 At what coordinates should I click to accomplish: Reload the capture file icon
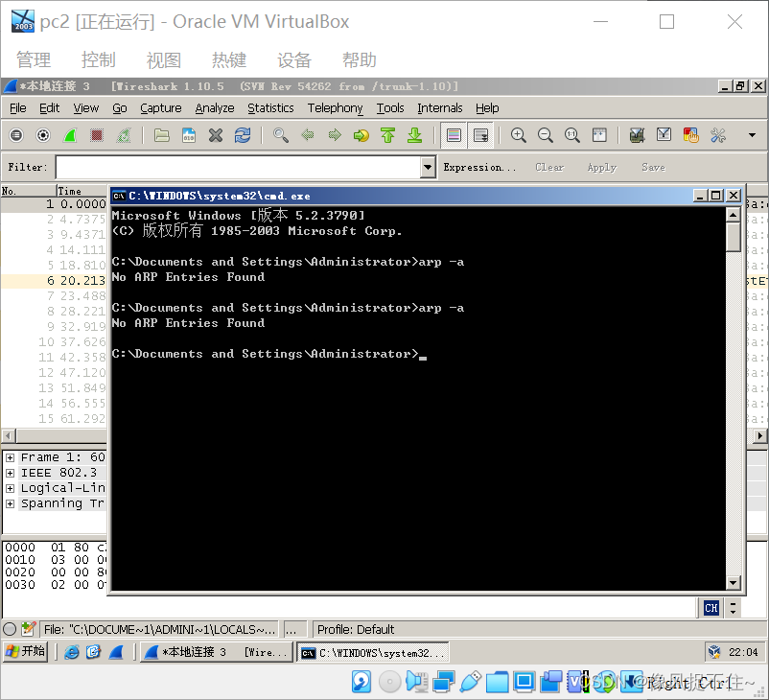click(243, 135)
